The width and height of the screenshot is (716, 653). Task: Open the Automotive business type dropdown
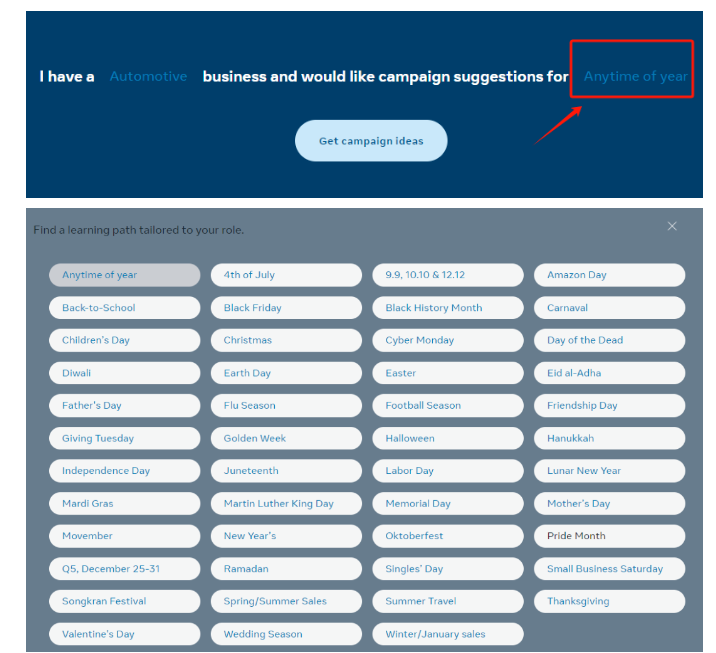point(148,76)
